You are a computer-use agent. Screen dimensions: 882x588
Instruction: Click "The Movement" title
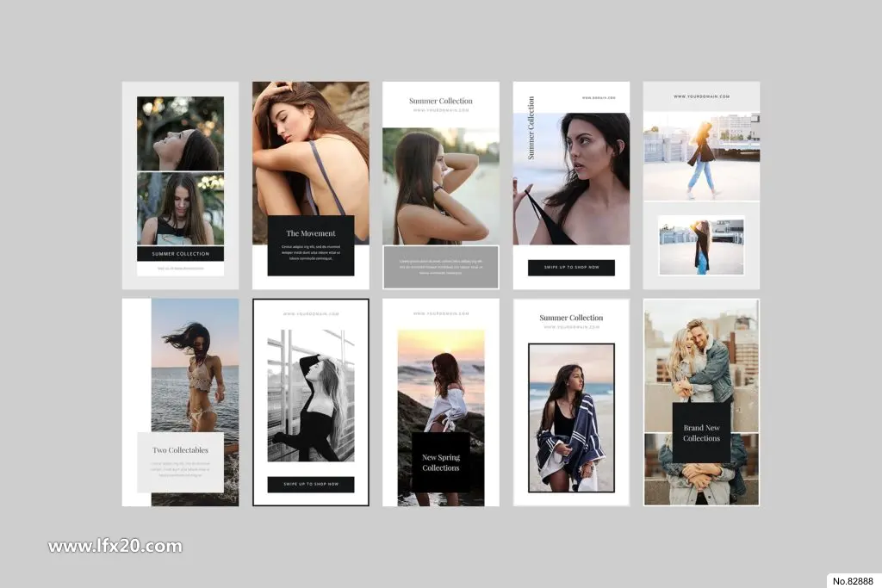point(310,233)
